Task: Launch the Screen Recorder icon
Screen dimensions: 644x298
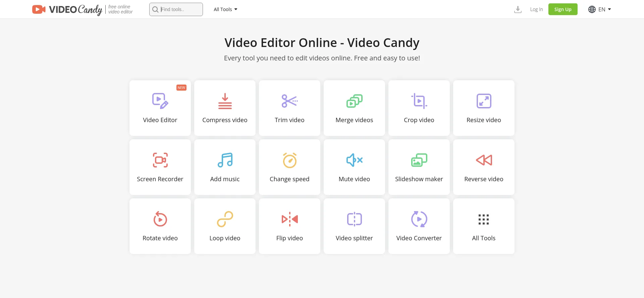Action: [160, 160]
